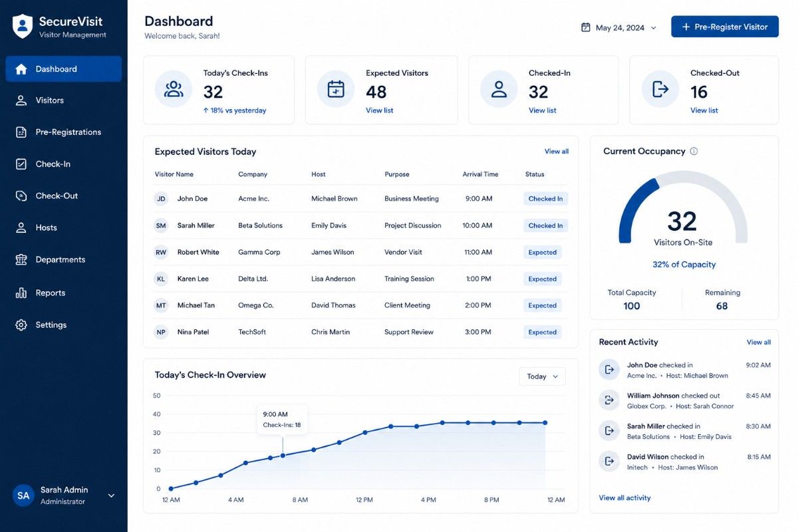Open the Today range dropdown on chart
The height and width of the screenshot is (532, 798).
pos(542,376)
